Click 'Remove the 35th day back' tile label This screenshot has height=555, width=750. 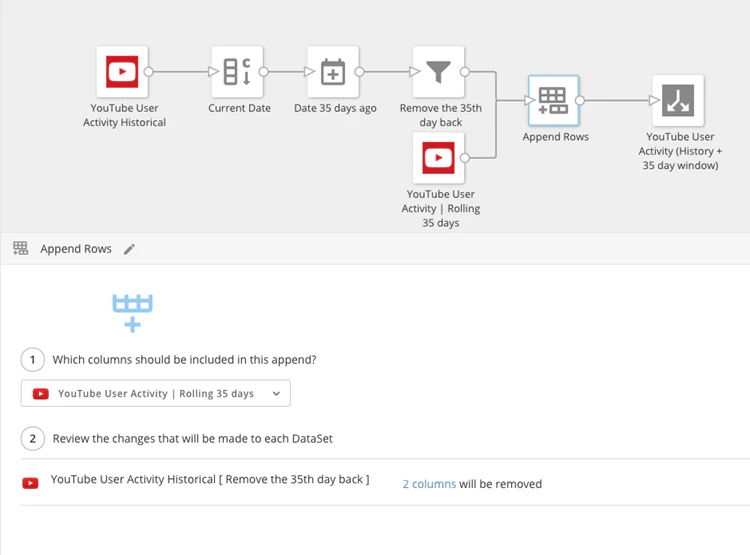point(441,115)
